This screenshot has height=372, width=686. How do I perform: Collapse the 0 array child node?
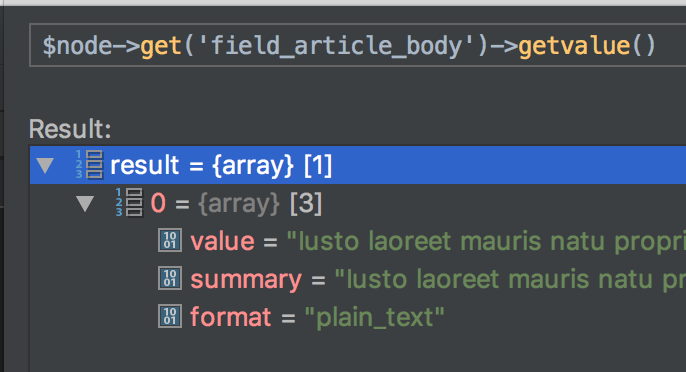[85, 204]
